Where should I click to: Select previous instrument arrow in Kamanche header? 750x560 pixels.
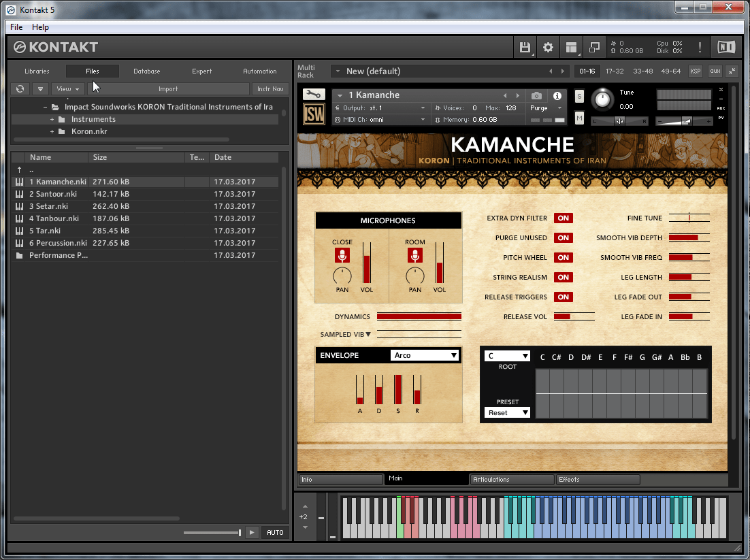[x=505, y=96]
